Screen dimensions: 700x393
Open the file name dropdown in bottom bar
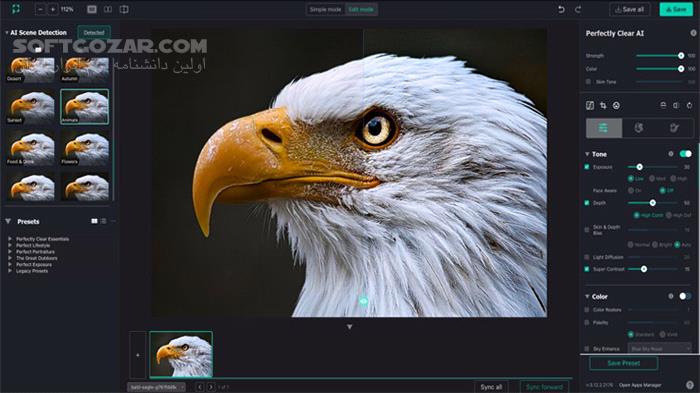(156, 387)
